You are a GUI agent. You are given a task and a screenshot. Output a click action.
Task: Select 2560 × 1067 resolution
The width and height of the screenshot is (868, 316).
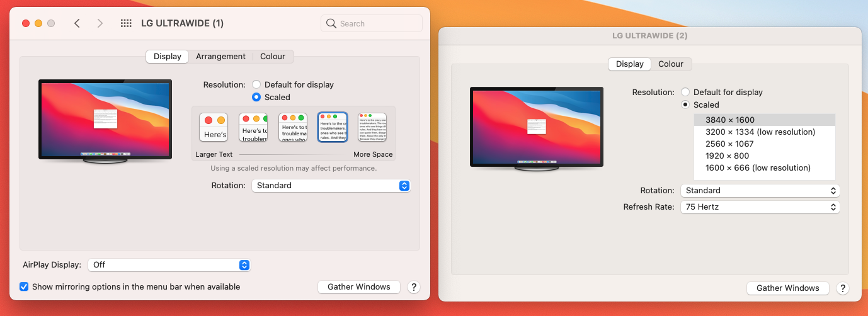point(765,144)
